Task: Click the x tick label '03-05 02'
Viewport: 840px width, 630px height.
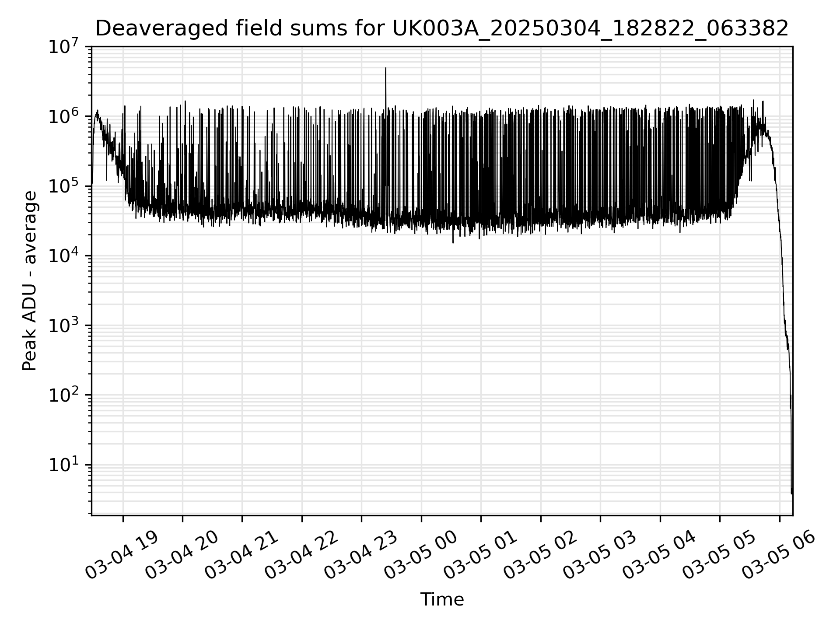Action: 540,555
